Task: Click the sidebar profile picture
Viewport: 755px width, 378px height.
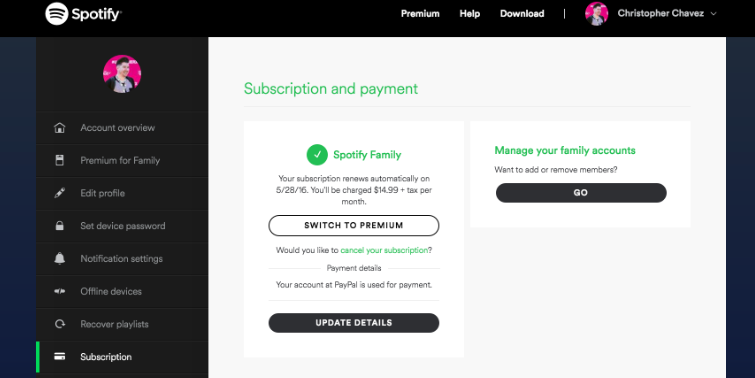Action: [122, 74]
